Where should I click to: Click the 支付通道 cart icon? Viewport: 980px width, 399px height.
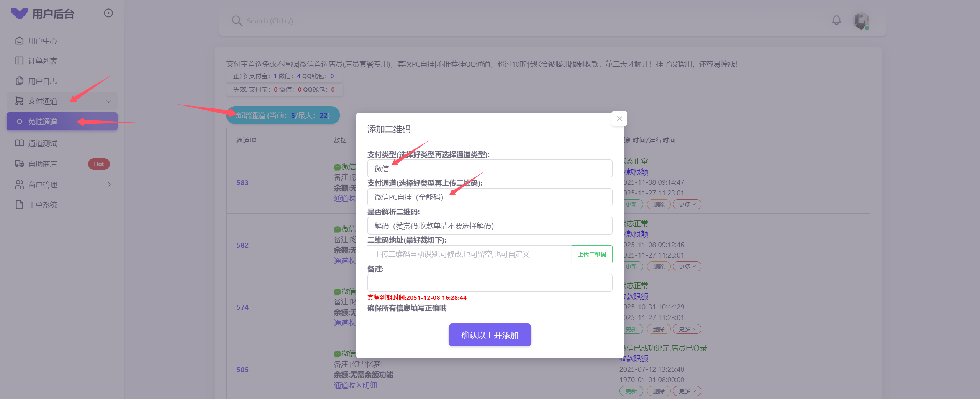[19, 101]
